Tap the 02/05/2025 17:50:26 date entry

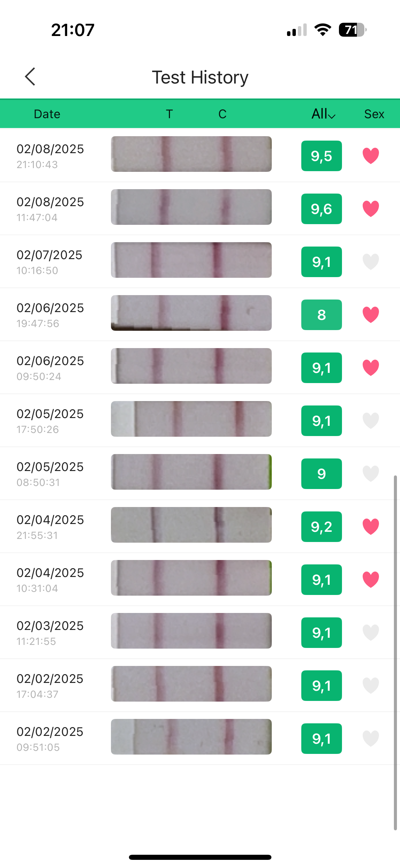point(50,420)
